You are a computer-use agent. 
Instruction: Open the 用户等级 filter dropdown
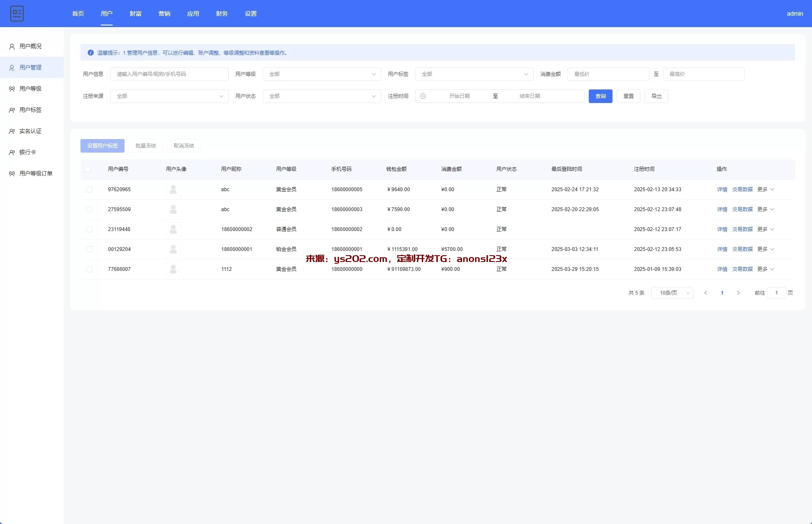point(321,74)
